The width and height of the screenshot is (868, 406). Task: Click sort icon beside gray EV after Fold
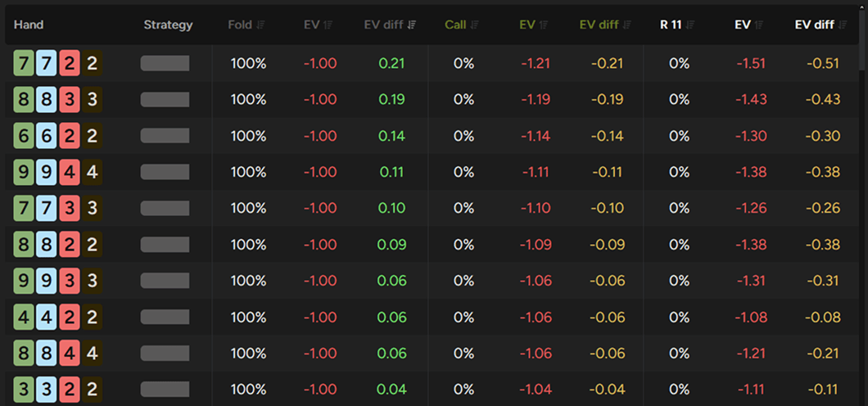click(328, 25)
